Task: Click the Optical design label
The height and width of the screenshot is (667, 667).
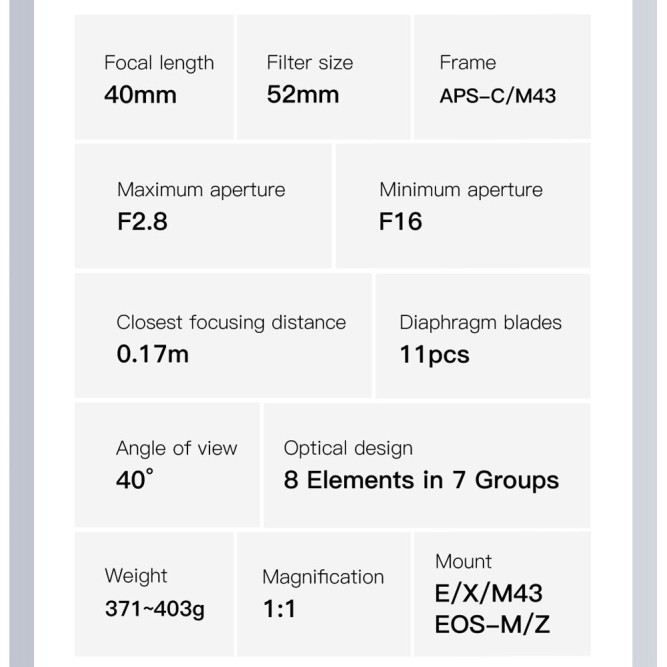Action: (x=348, y=448)
